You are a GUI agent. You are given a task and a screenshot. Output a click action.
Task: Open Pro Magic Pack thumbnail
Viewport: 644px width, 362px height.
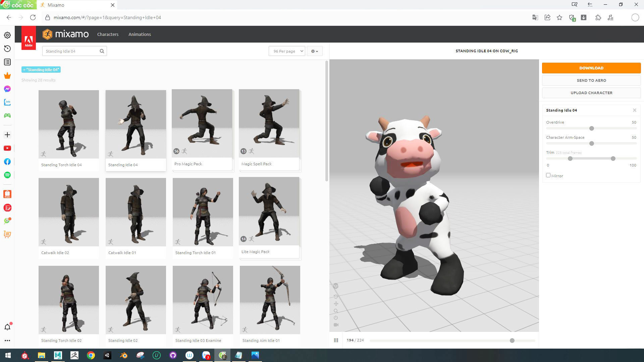pos(202,123)
